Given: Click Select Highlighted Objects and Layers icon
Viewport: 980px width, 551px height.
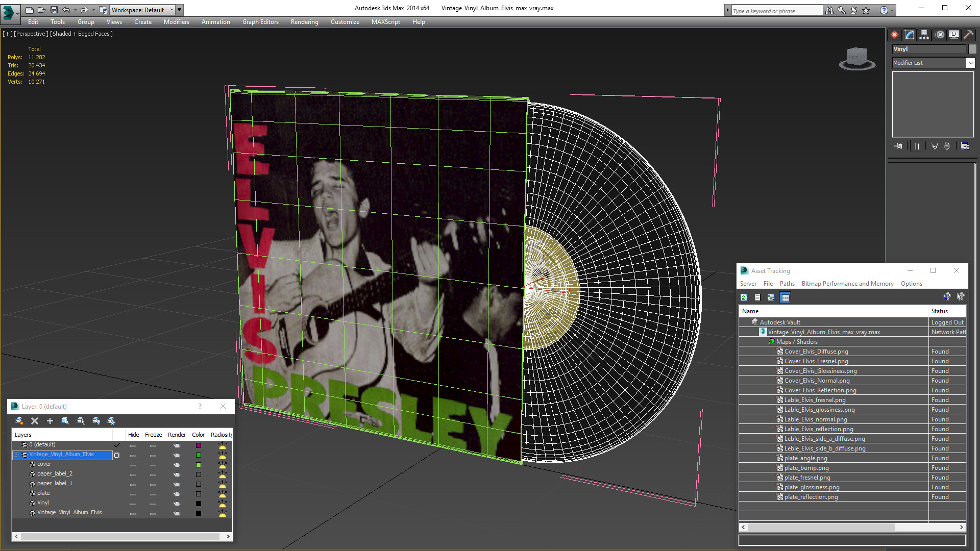Looking at the screenshot, I should tap(65, 421).
